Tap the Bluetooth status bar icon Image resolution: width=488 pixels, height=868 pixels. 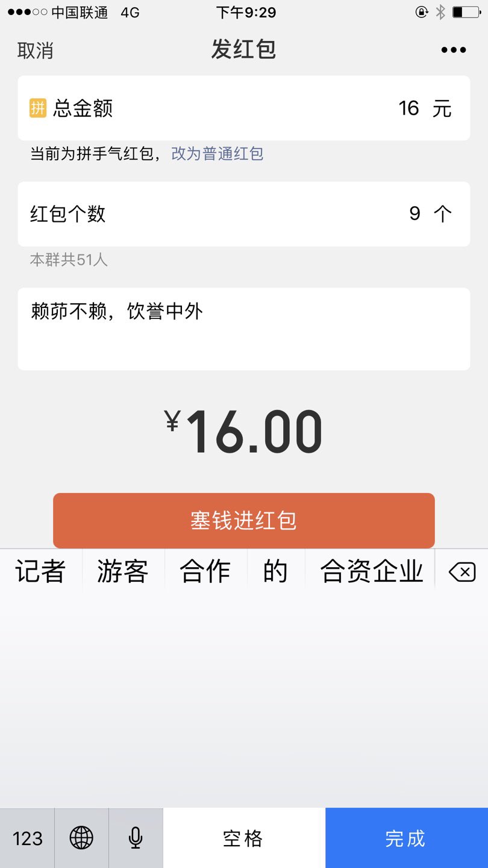click(440, 12)
